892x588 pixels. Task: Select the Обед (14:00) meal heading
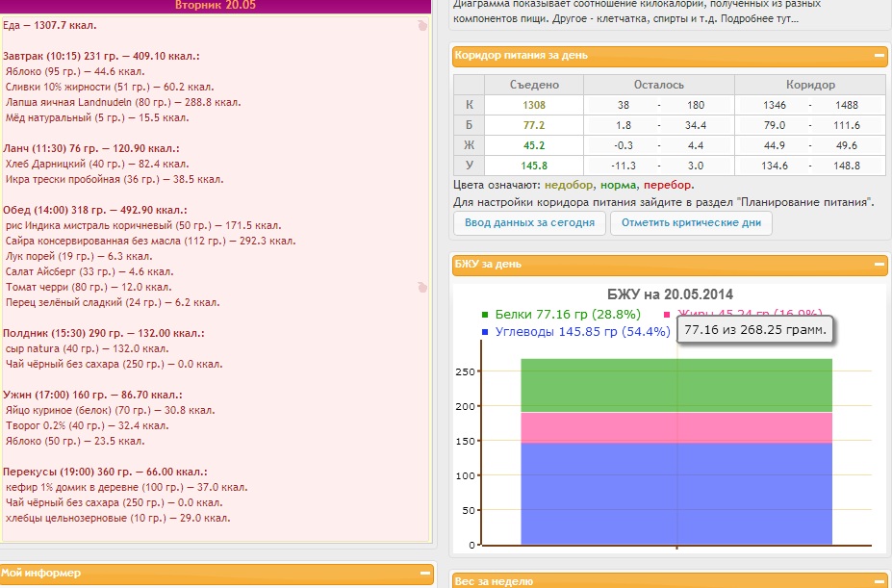(x=95, y=210)
